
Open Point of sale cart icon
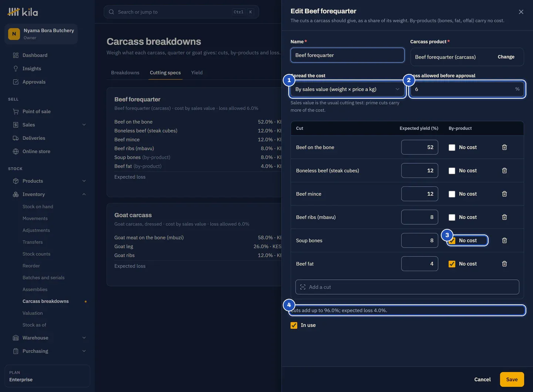(x=16, y=111)
